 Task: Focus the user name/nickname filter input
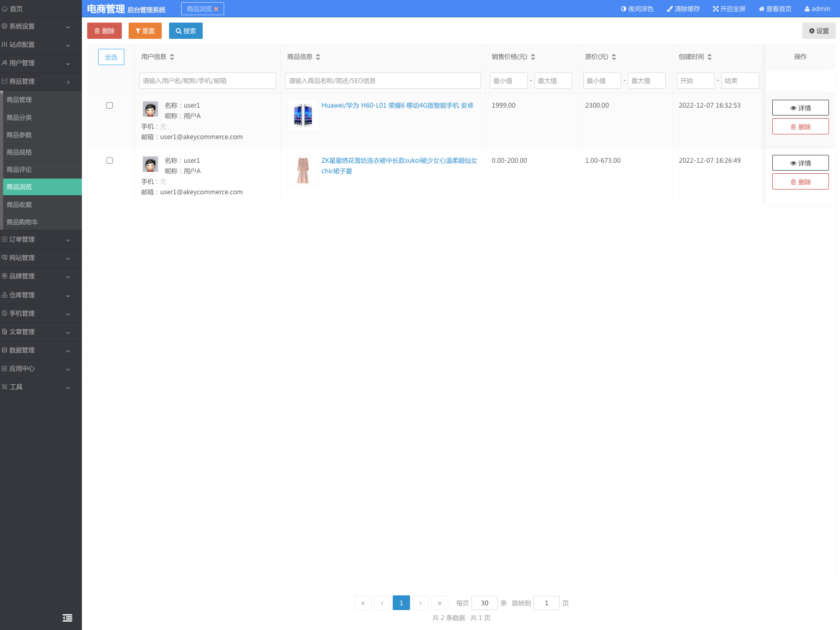207,80
